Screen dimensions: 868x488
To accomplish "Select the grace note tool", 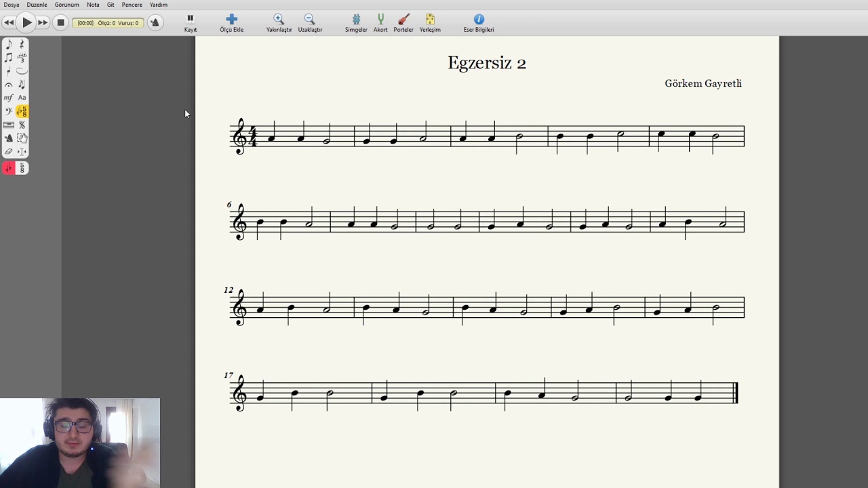I will (x=9, y=71).
